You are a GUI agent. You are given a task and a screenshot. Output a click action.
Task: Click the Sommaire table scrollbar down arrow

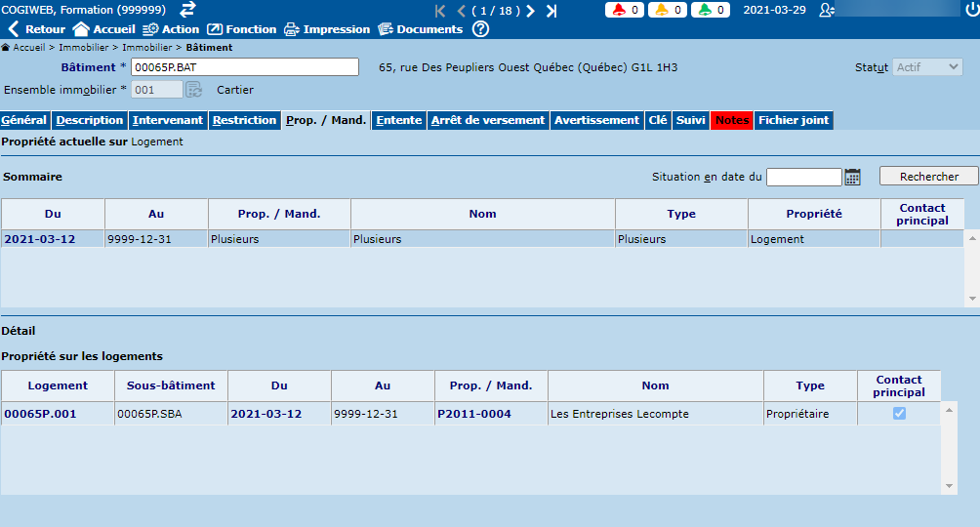tap(971, 299)
